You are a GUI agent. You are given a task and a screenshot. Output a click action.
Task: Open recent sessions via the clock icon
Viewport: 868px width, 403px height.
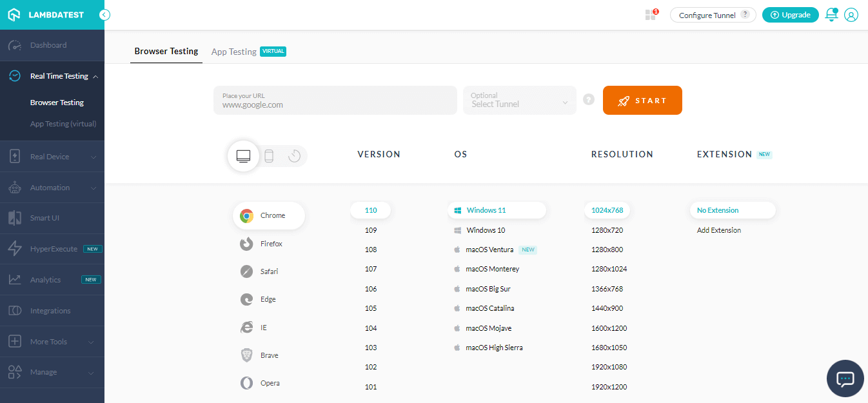coord(294,155)
